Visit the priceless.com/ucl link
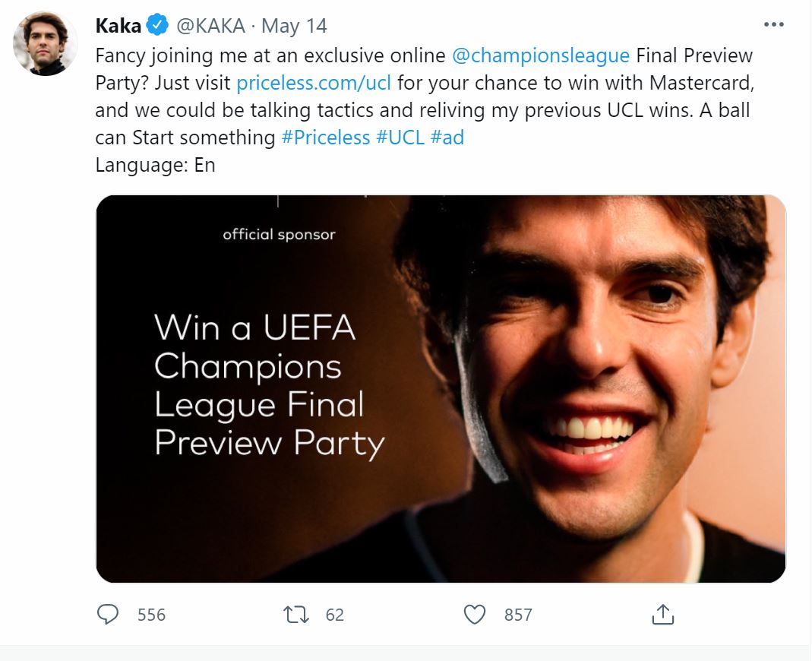 coord(314,83)
